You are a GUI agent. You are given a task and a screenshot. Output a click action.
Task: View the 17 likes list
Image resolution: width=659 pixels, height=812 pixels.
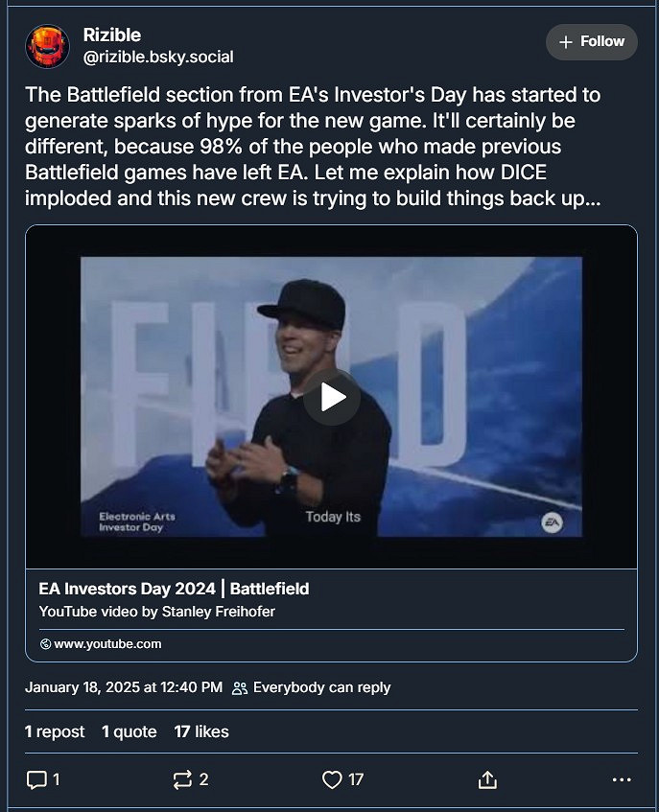click(x=201, y=731)
